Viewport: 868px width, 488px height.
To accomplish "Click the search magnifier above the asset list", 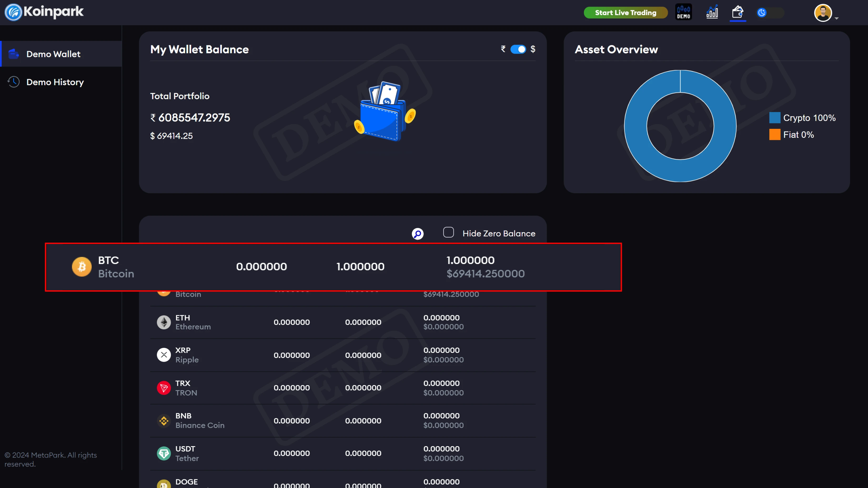I will pos(417,233).
